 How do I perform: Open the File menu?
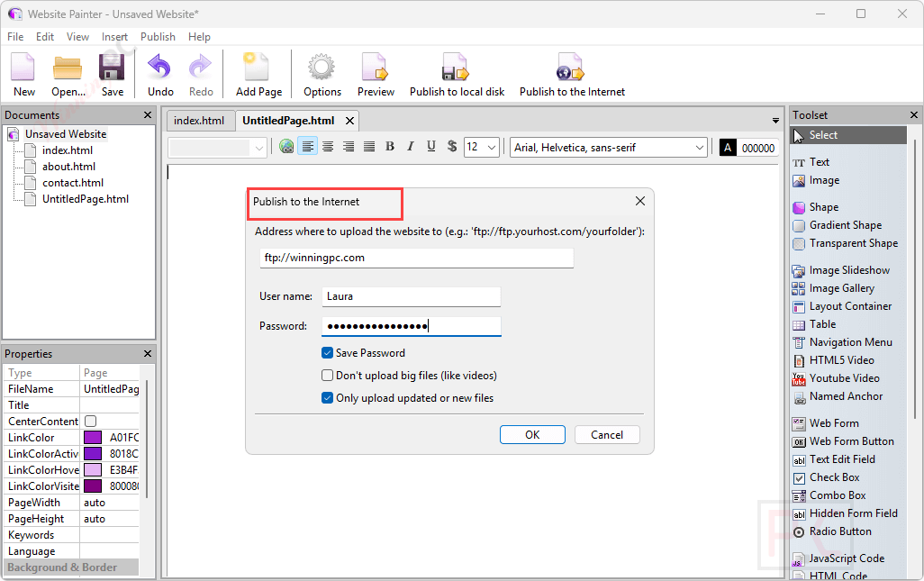[x=15, y=37]
